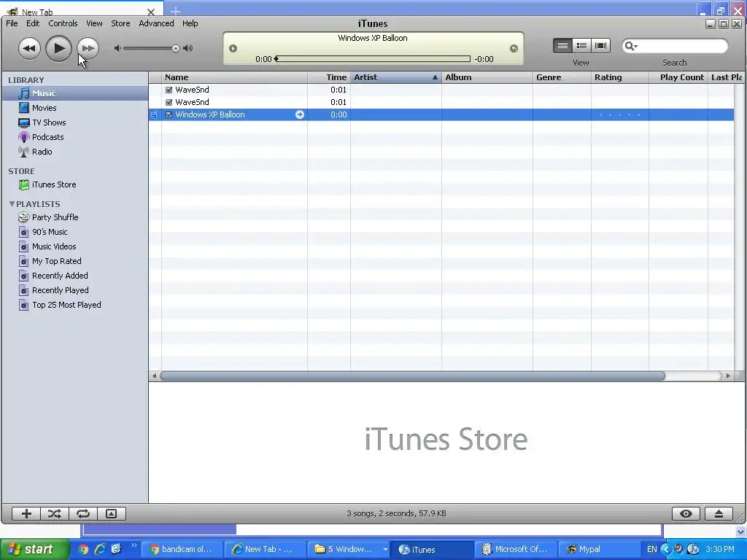This screenshot has width=747, height=560.
Task: Set rating dots for Windows XP Balloon
Action: pos(619,114)
